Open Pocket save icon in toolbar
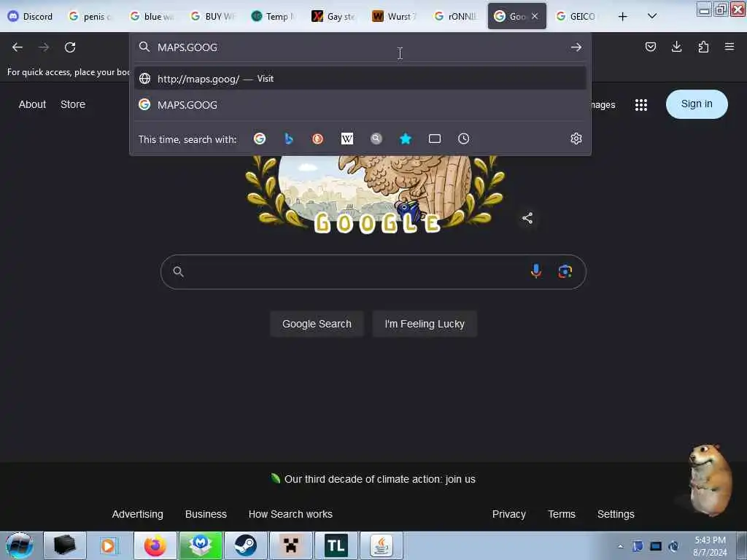Screen dimensions: 747x560 [650, 47]
